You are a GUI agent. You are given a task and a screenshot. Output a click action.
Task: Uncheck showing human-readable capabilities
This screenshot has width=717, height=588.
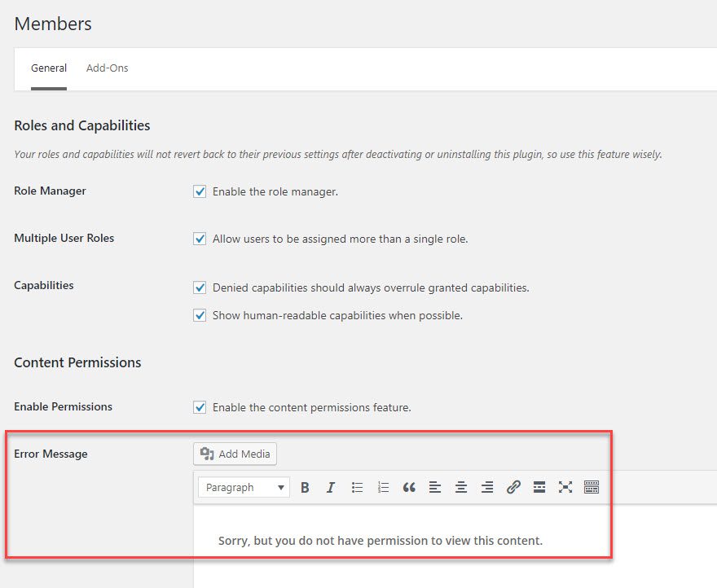(x=200, y=315)
